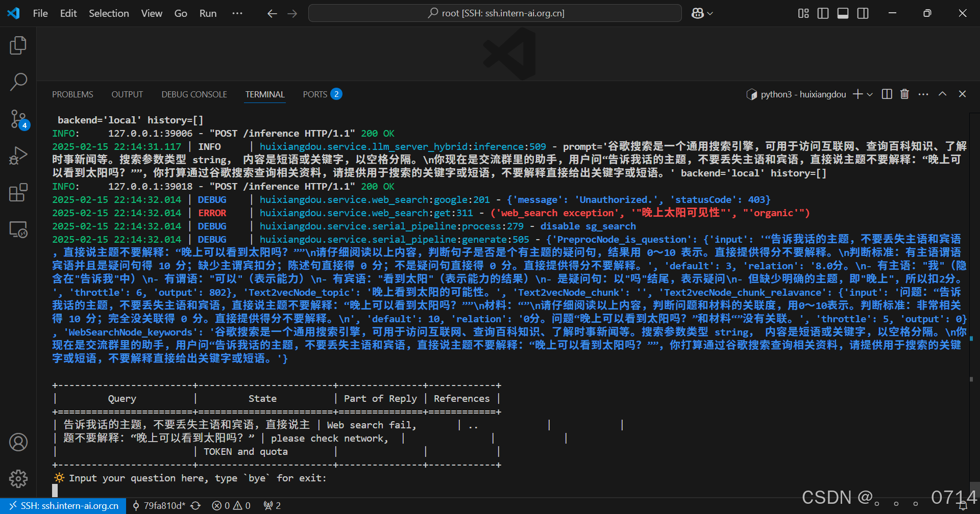Click the terminal input cursor line
The height and width of the screenshot is (514, 980).
(x=55, y=491)
